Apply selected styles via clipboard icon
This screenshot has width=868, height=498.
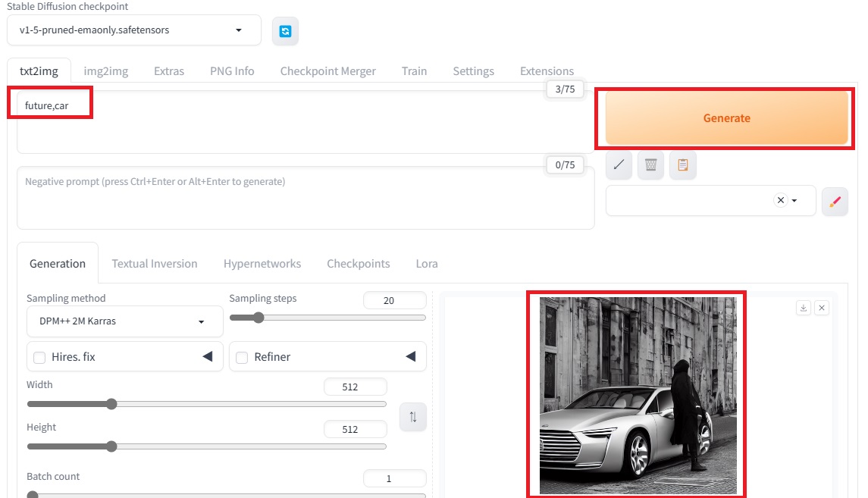682,164
